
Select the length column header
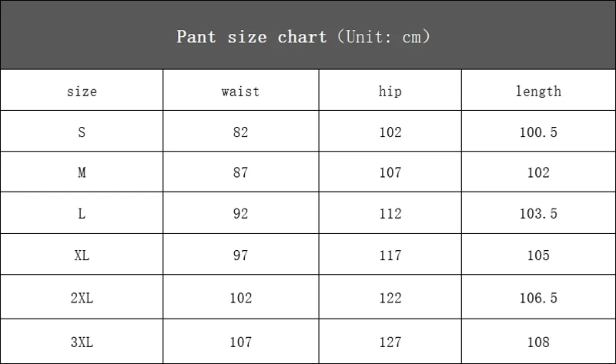click(x=538, y=92)
